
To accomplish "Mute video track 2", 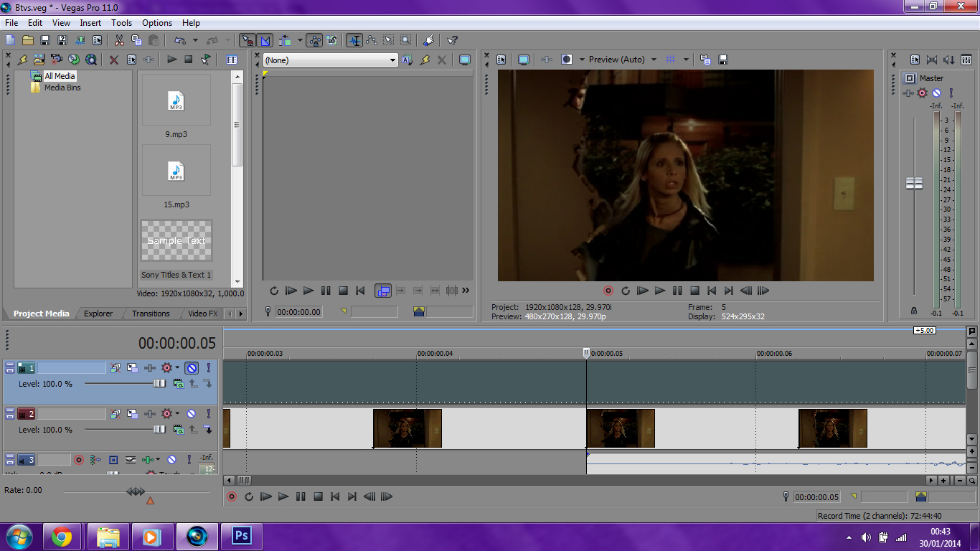I will [192, 414].
